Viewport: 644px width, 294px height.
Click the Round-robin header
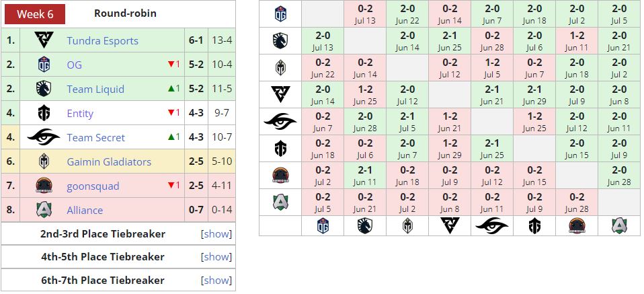125,13
